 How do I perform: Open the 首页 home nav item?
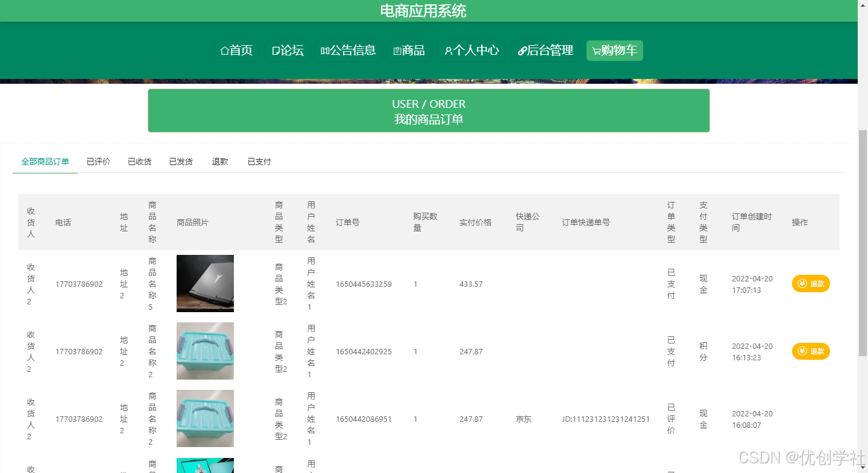point(236,51)
